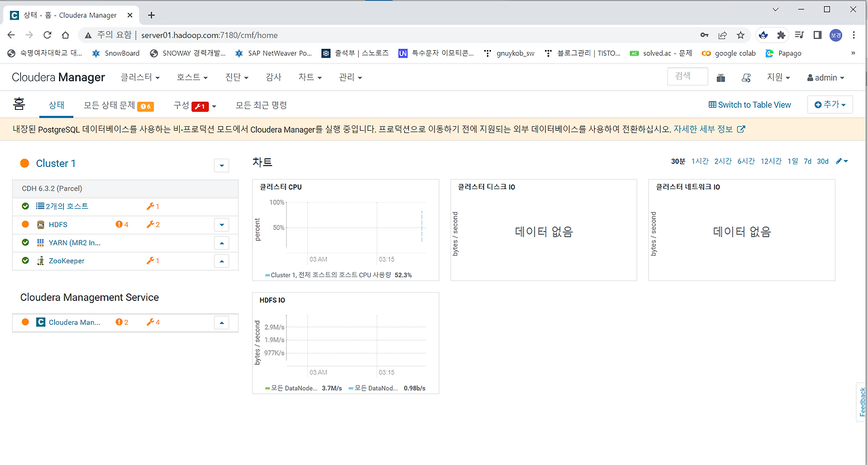The height and width of the screenshot is (465, 868).
Task: Click 자세한 세부 정보 link
Action: tap(709, 129)
